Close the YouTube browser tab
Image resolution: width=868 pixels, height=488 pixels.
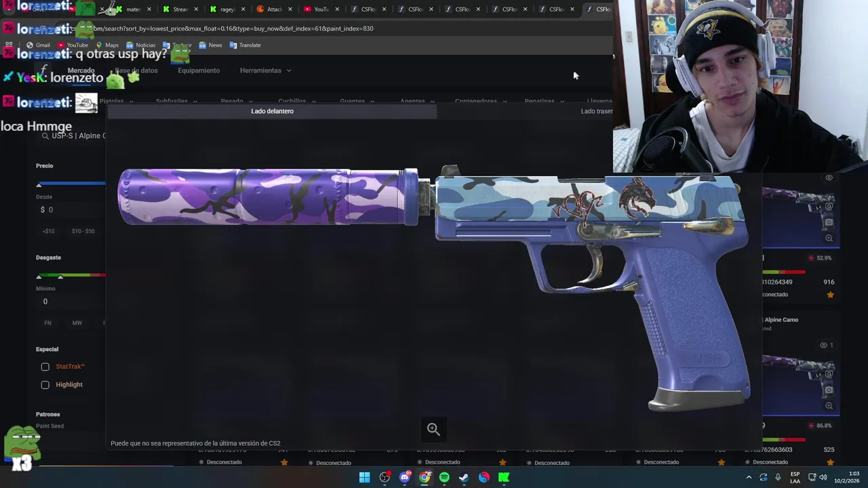click(x=337, y=9)
